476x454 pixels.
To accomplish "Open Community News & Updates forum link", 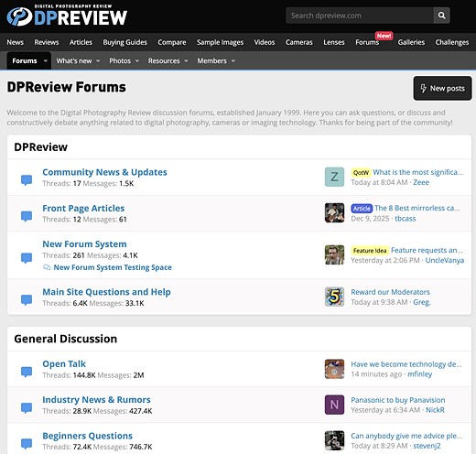I will click(104, 172).
